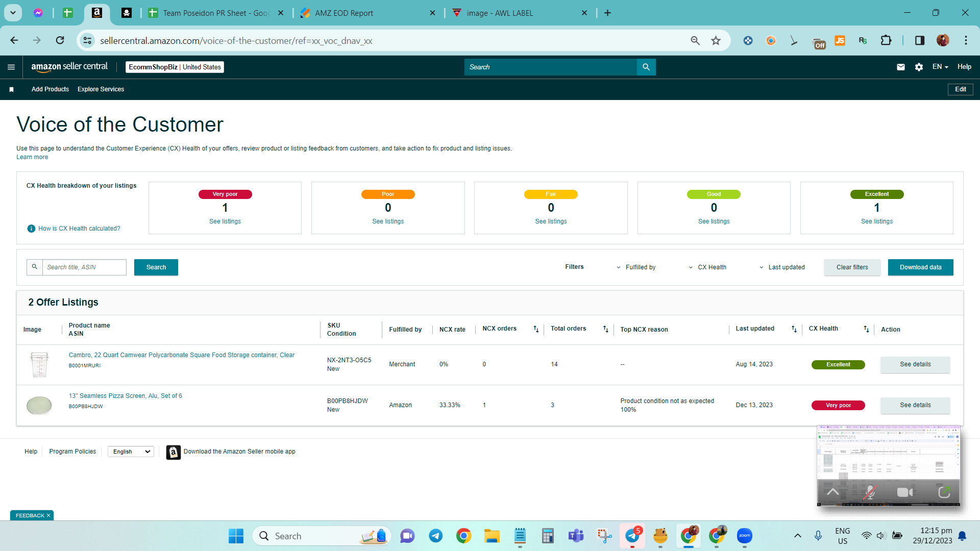Click Edit button in the navigation bar
This screenshot has height=551, width=980.
pyautogui.click(x=961, y=89)
